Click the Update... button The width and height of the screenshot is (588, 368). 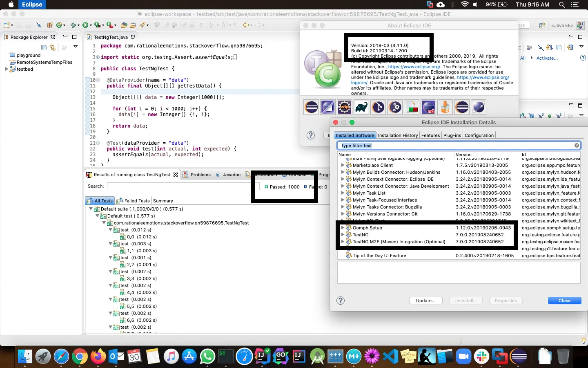click(x=425, y=301)
